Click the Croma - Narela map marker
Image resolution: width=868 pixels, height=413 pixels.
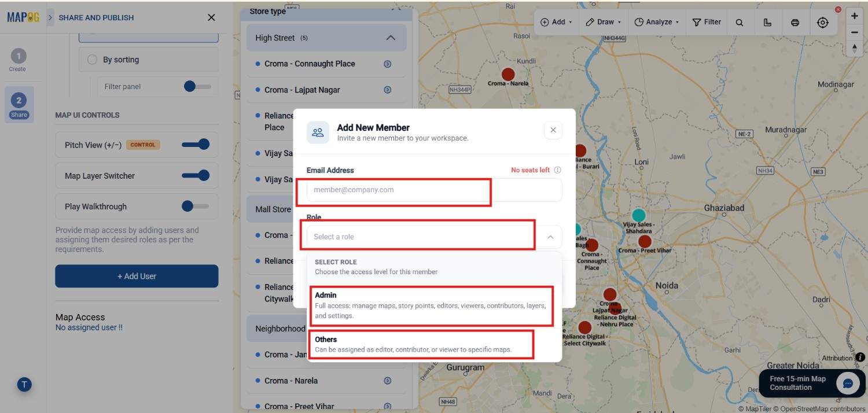[508, 74]
